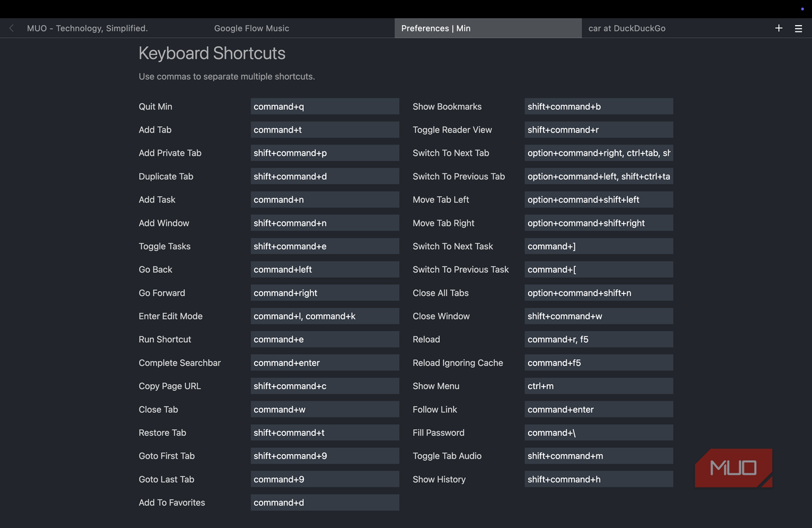Edit the Follow Link shortcut field
Viewport: 812px width, 528px height.
click(599, 409)
